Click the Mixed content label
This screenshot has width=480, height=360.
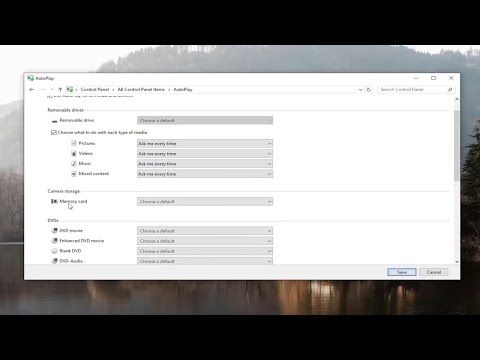click(94, 174)
